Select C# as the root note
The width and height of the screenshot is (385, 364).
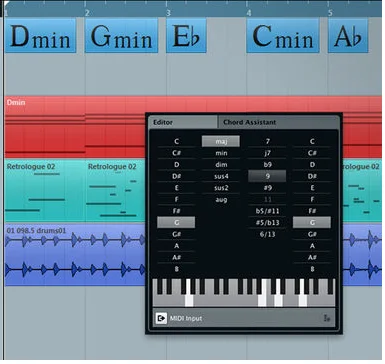coord(176,153)
